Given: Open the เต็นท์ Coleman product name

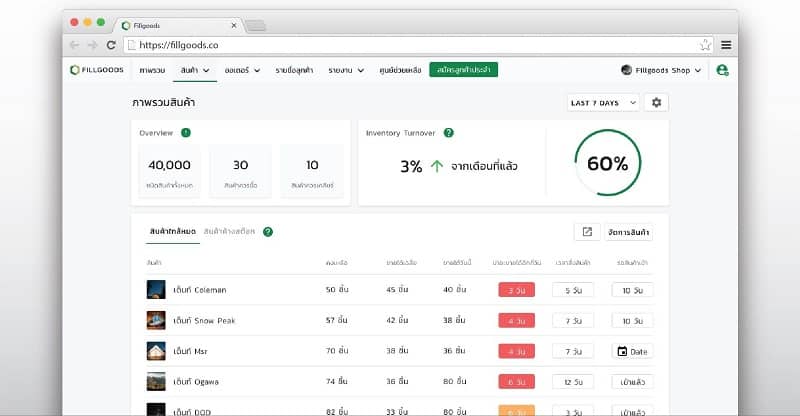Looking at the screenshot, I should tap(199, 290).
